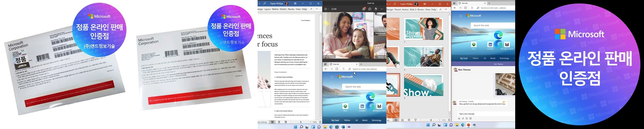Open the layout grid menu in the Teams call
This screenshot has width=644, height=129.
coord(326,9)
